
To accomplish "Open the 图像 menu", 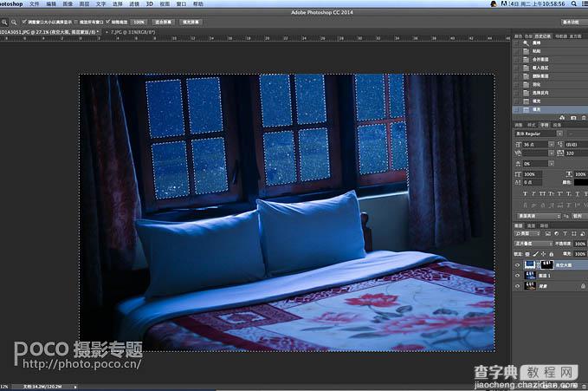I will click(68, 4).
